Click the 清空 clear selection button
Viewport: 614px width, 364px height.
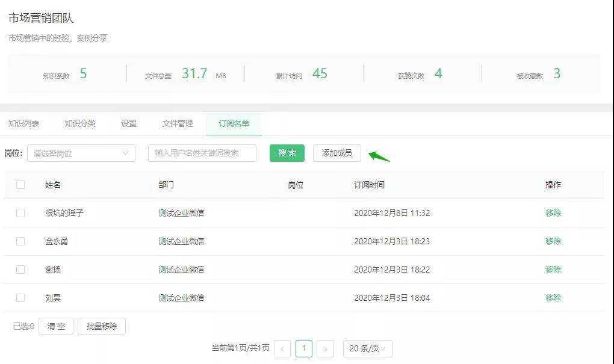point(55,326)
